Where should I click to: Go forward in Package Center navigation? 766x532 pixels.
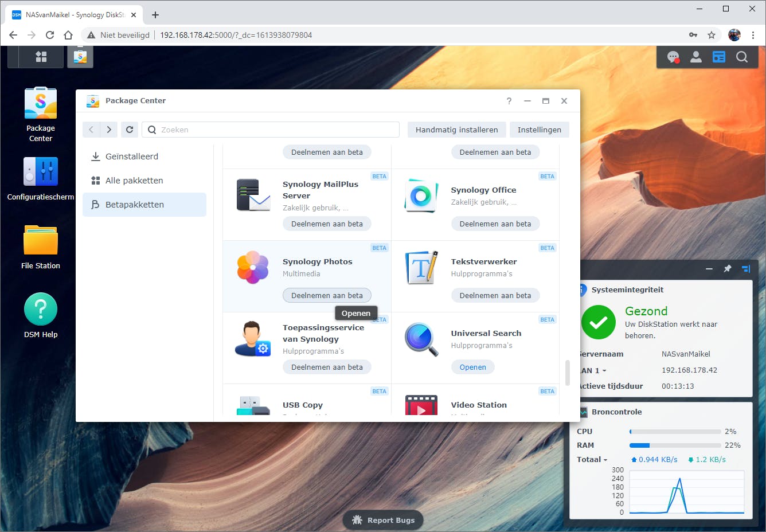109,130
